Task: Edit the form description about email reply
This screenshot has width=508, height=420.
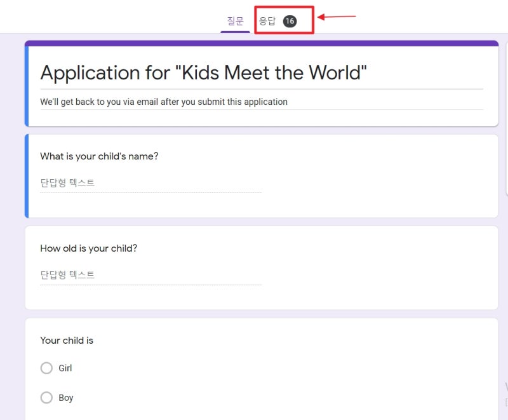Action: [x=164, y=102]
